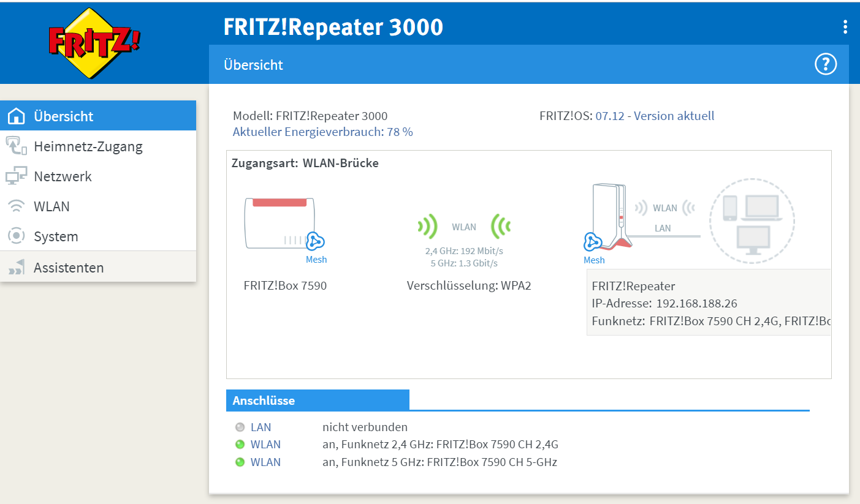
Task: Click the 07.12 - Version aktuell link
Action: tap(655, 116)
